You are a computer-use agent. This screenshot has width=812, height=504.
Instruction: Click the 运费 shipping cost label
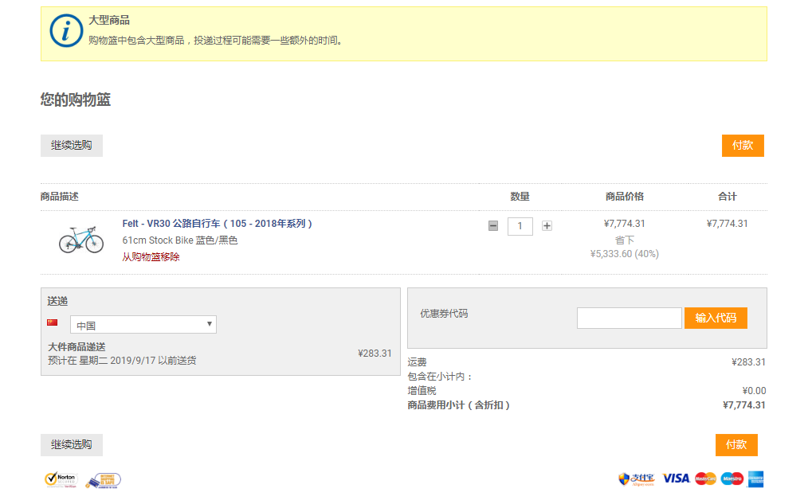click(x=417, y=362)
